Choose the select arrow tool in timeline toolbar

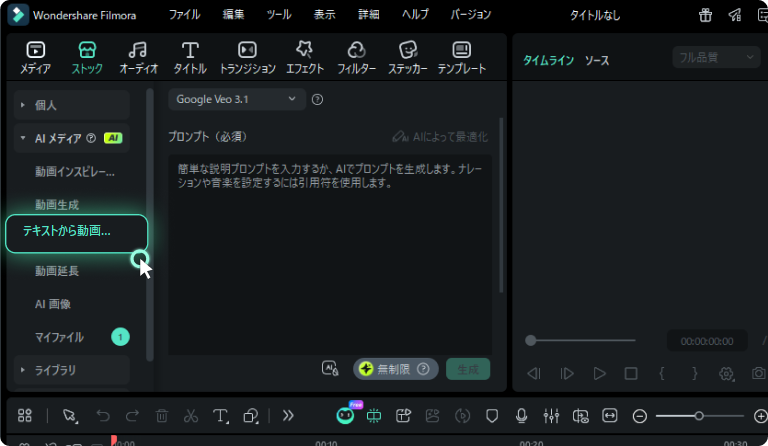tap(70, 416)
